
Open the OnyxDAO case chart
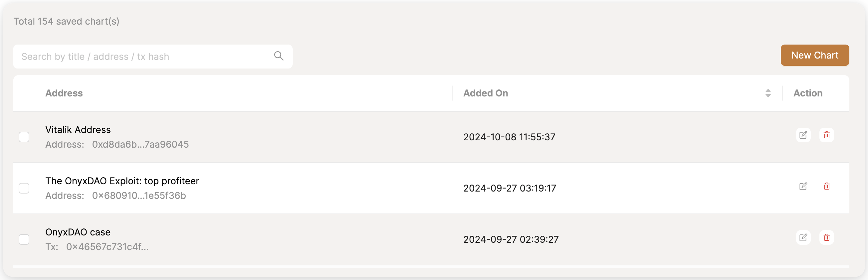pyautogui.click(x=78, y=232)
